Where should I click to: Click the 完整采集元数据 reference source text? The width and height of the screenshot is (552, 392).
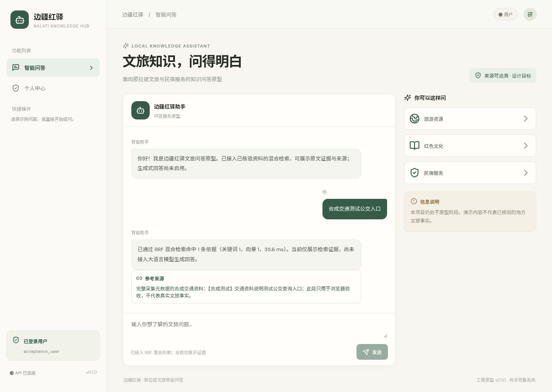pos(243,292)
